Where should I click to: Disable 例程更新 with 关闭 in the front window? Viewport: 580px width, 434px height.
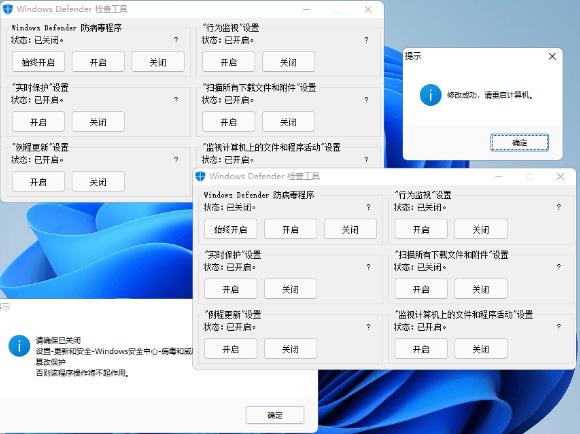point(290,349)
